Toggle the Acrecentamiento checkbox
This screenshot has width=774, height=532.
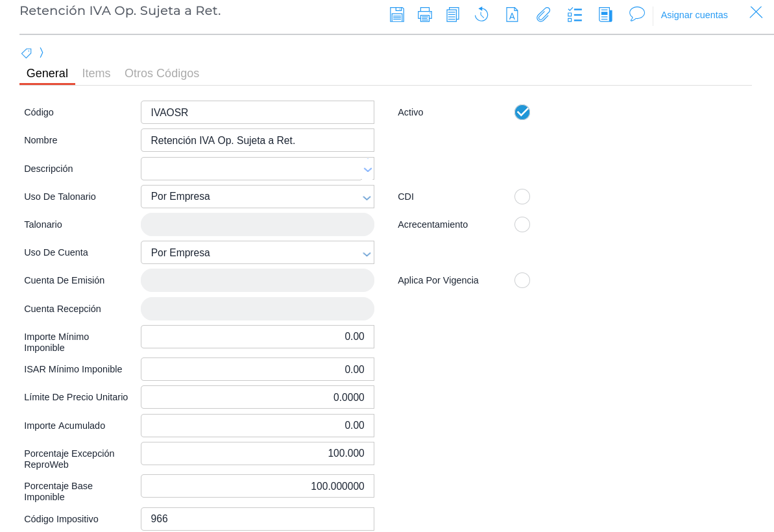(x=522, y=224)
